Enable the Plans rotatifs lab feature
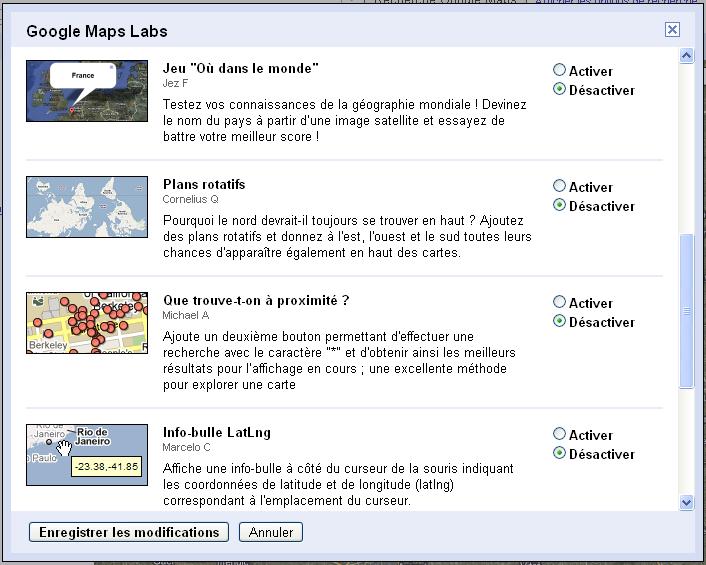 pyautogui.click(x=559, y=185)
